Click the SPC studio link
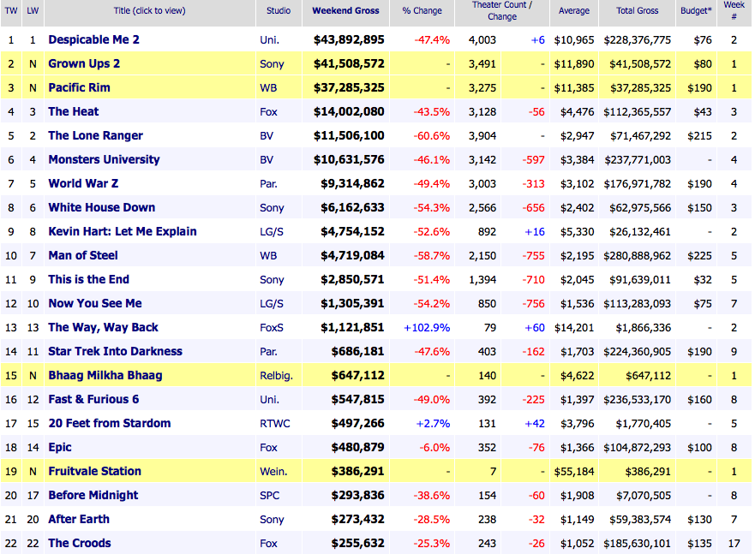Viewport: 755px width, 560px height. tap(270, 496)
